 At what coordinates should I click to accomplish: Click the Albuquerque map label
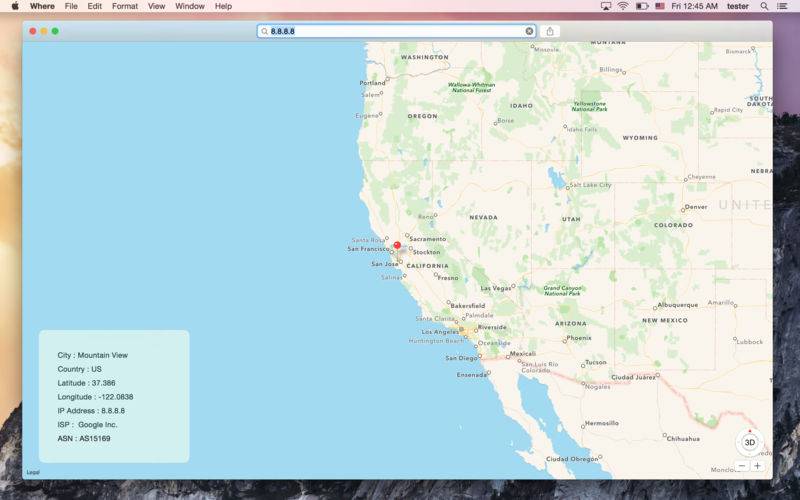678,305
